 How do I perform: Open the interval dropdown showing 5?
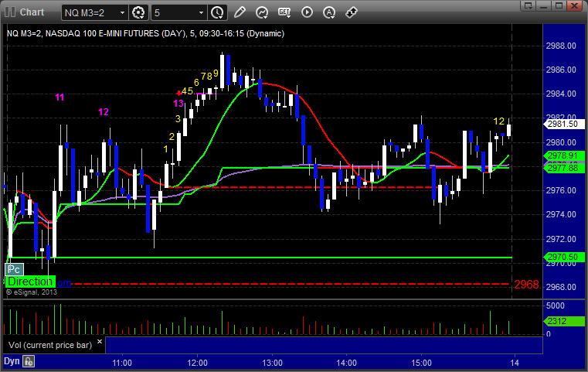click(179, 13)
